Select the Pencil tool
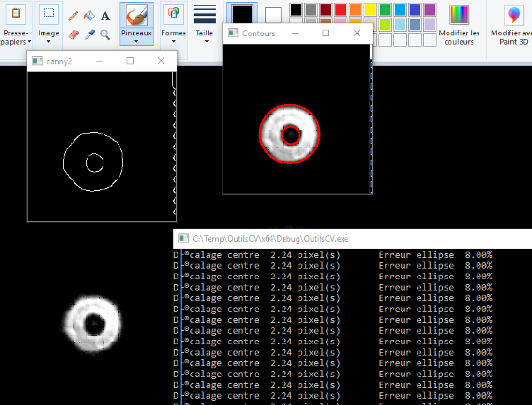Screen dimensions: 532x405 pos(74,16)
